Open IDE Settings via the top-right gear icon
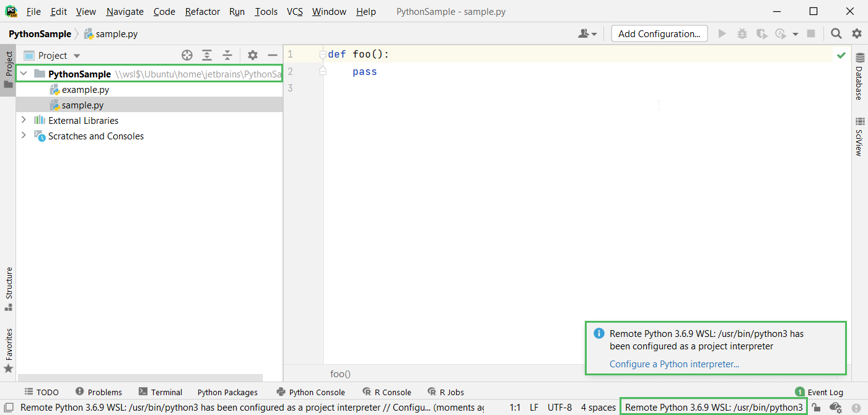868x415 pixels. coord(856,33)
